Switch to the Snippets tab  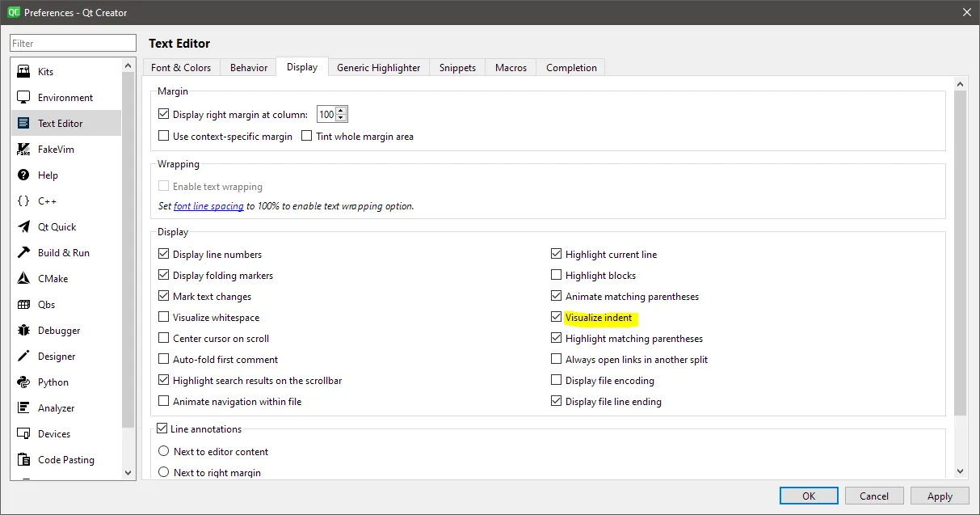pos(457,68)
